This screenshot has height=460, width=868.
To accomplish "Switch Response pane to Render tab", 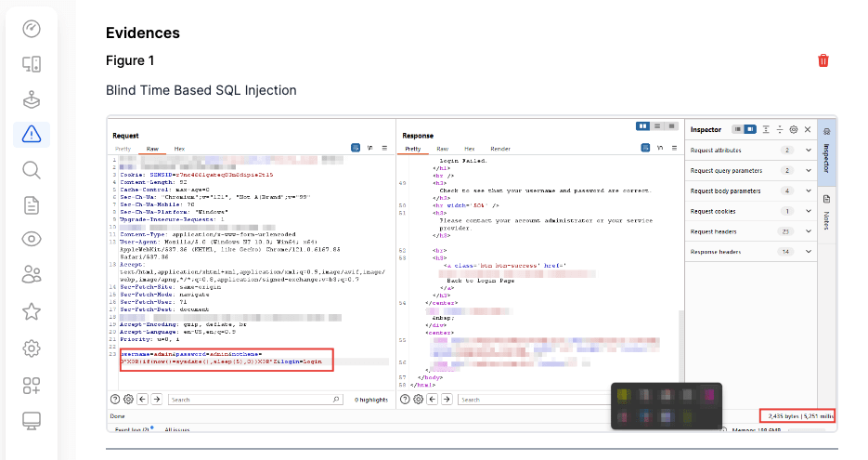I will 500,149.
